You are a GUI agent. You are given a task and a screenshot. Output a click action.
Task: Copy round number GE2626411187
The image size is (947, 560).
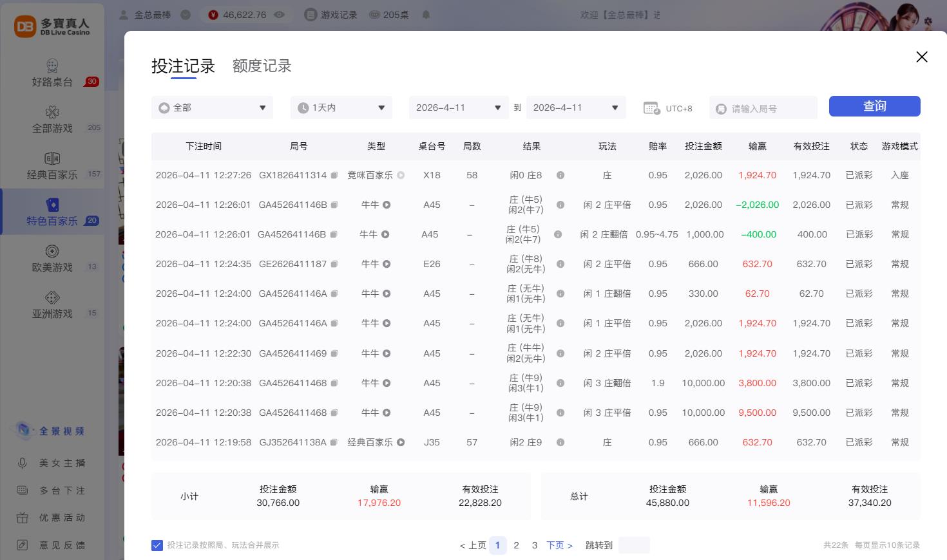click(334, 265)
